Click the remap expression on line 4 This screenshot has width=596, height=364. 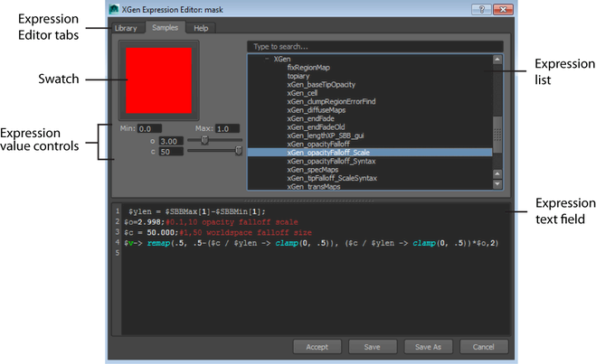[311, 243]
